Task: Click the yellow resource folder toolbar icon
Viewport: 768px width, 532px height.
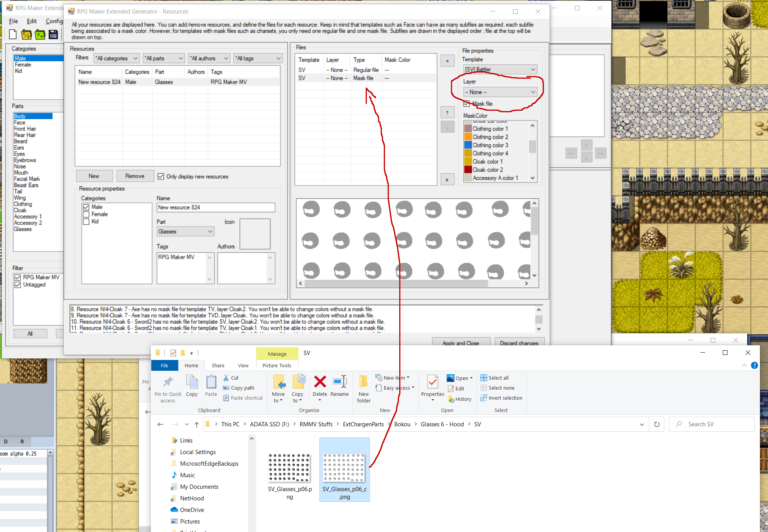Action: (x=26, y=35)
